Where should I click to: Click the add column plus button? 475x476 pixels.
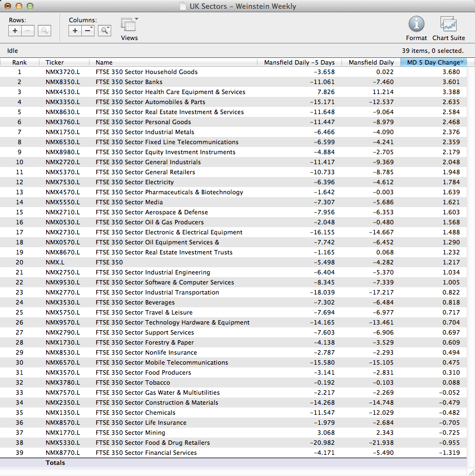pos(75,31)
